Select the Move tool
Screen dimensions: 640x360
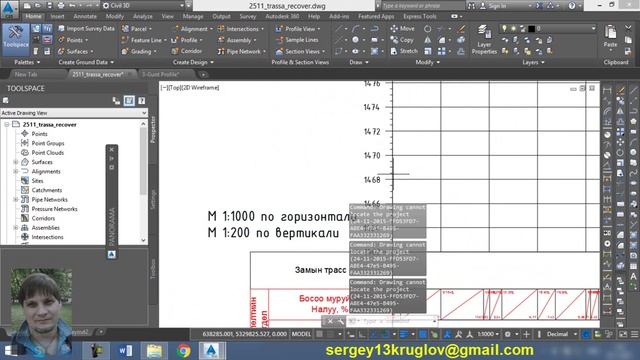pyautogui.click(x=402, y=29)
